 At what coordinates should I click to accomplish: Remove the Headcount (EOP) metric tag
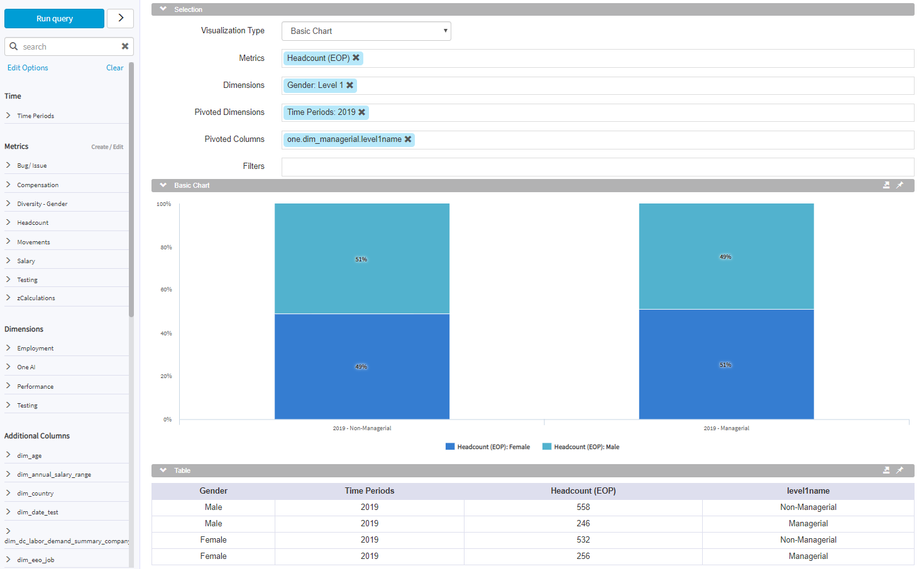coord(356,58)
